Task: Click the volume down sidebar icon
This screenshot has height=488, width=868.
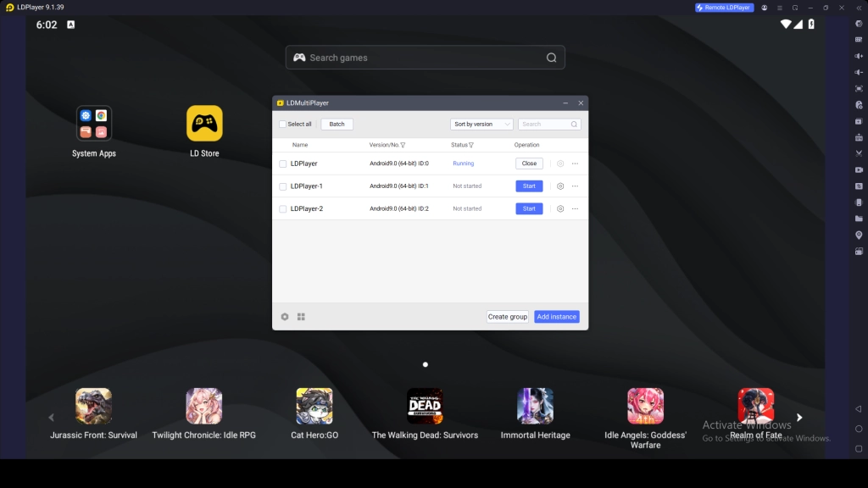Action: pos(859,72)
